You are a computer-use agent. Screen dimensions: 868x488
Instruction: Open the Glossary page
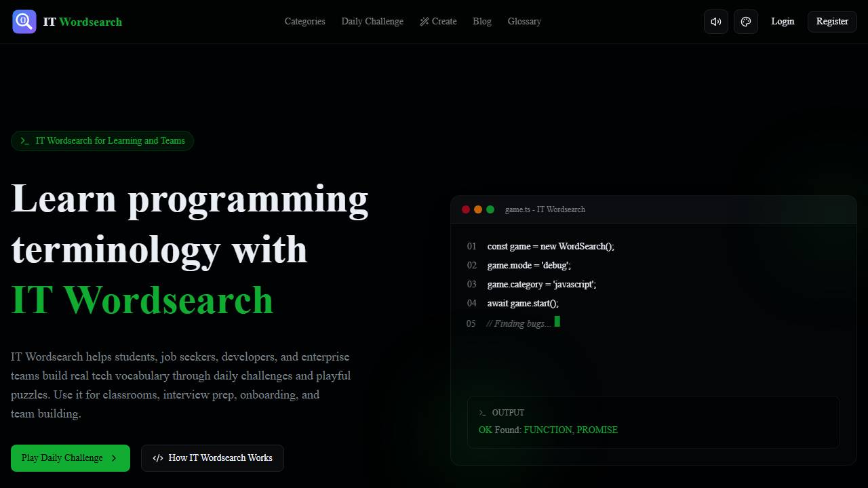(x=524, y=22)
